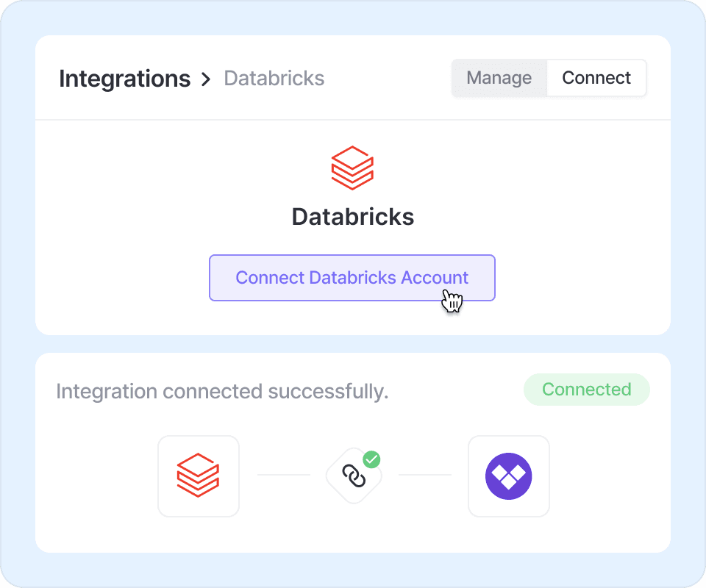Switch to the Manage tab
This screenshot has width=706, height=588.
(x=499, y=78)
